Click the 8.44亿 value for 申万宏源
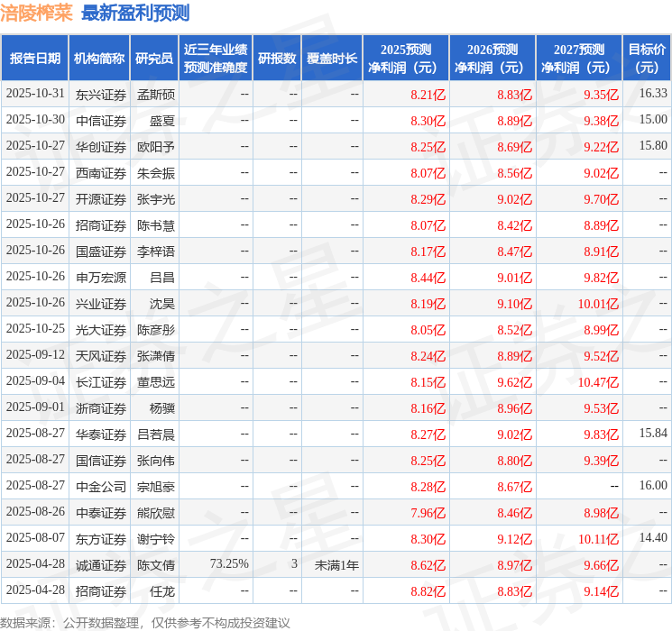 428,278
